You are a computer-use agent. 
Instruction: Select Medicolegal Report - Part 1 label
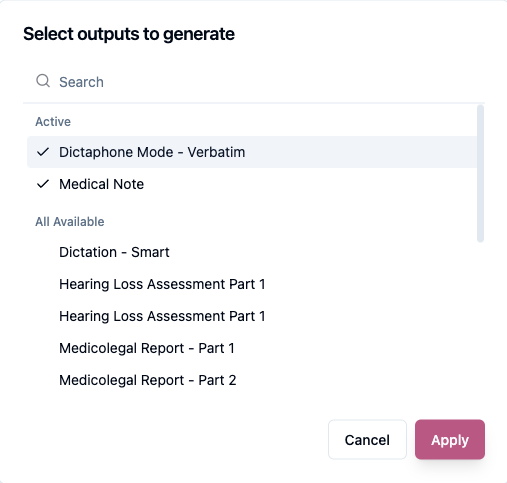pos(147,348)
